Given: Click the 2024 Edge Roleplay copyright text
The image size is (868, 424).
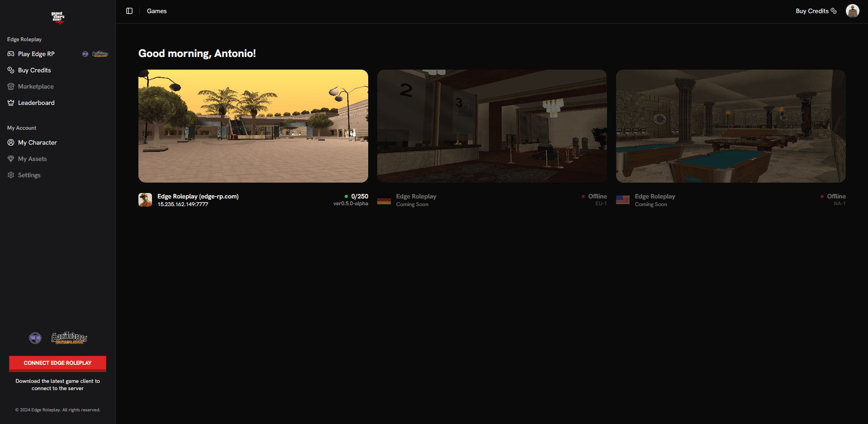Looking at the screenshot, I should (x=58, y=410).
